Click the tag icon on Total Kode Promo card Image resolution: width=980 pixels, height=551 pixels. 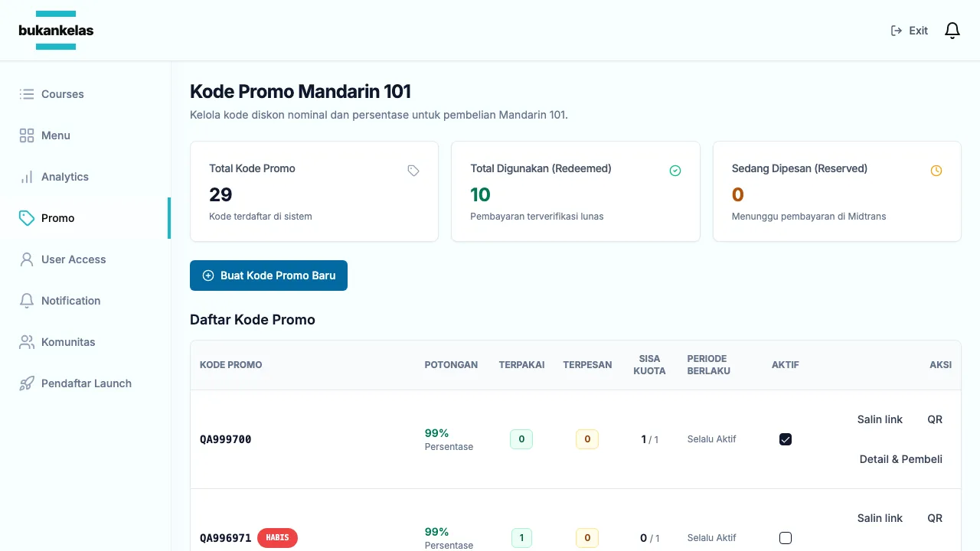point(413,171)
